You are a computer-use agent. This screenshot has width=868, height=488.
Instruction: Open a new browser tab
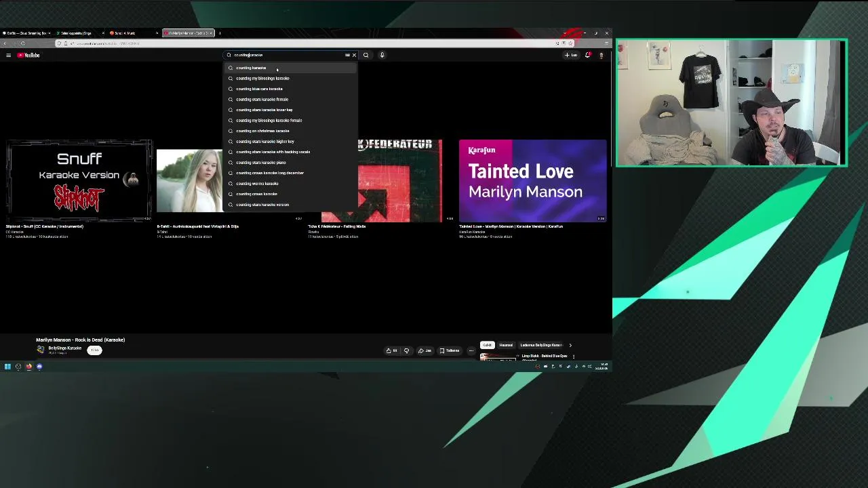[220, 33]
